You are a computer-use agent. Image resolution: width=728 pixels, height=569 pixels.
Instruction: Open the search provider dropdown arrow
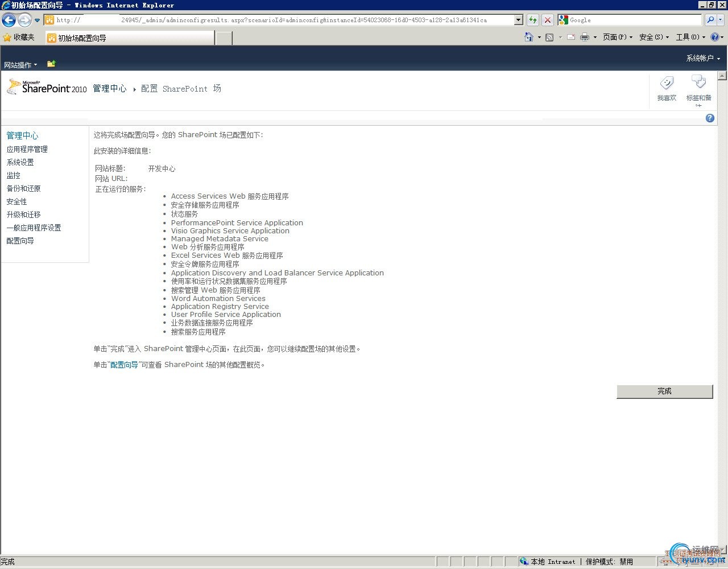pyautogui.click(x=721, y=20)
